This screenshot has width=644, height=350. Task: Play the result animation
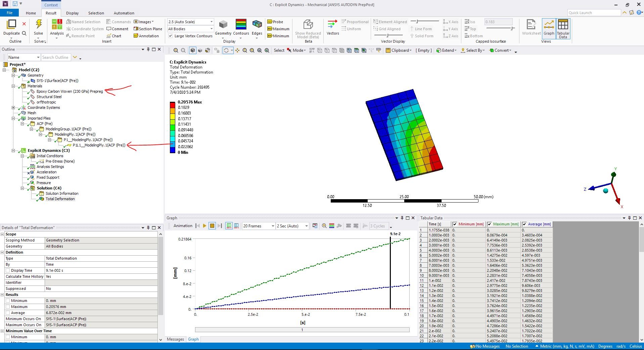pos(204,226)
